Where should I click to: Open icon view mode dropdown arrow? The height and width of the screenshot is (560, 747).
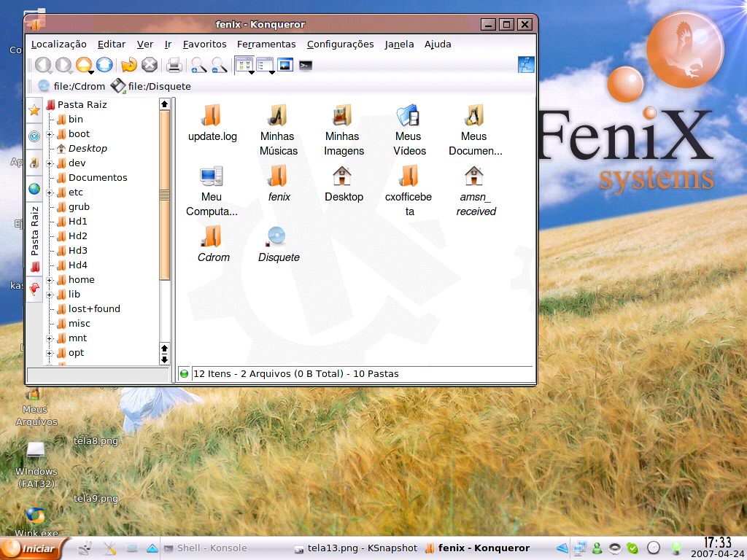pyautogui.click(x=251, y=72)
